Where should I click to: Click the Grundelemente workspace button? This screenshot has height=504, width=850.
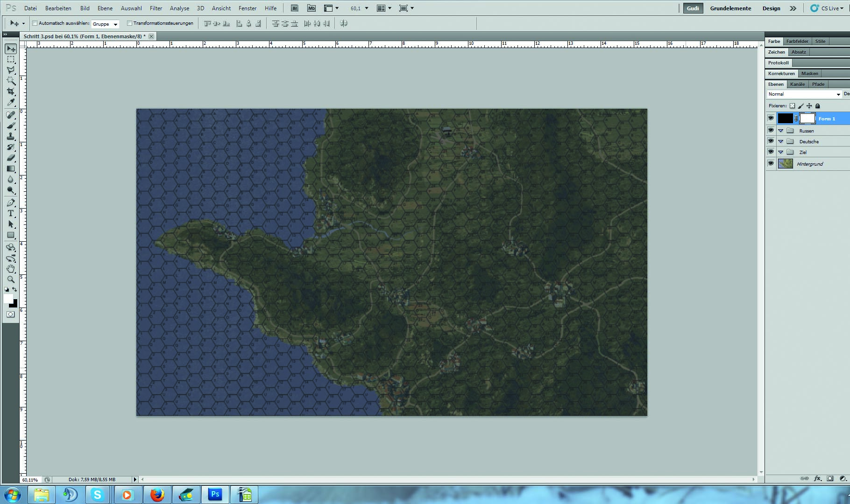coord(730,8)
